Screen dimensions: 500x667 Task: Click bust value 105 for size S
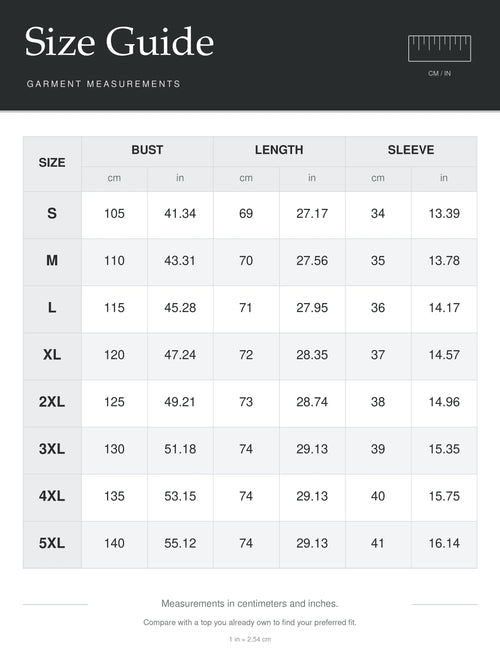(x=114, y=214)
